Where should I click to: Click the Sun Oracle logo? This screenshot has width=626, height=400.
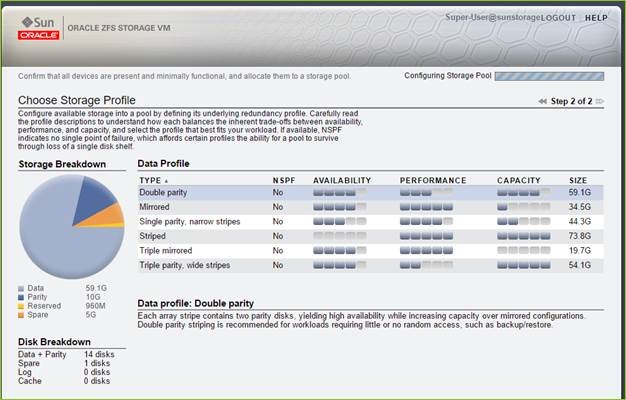[38, 28]
